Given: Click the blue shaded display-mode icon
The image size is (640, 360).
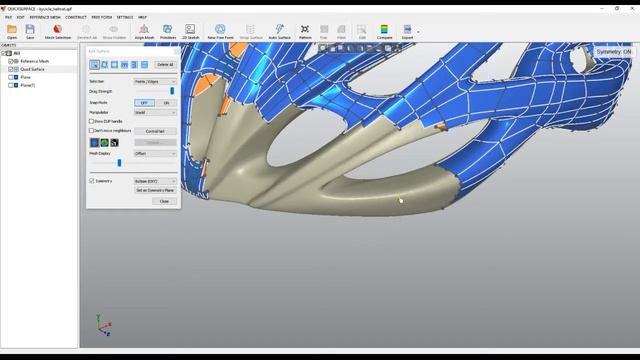Looking at the screenshot, I should click(94, 142).
